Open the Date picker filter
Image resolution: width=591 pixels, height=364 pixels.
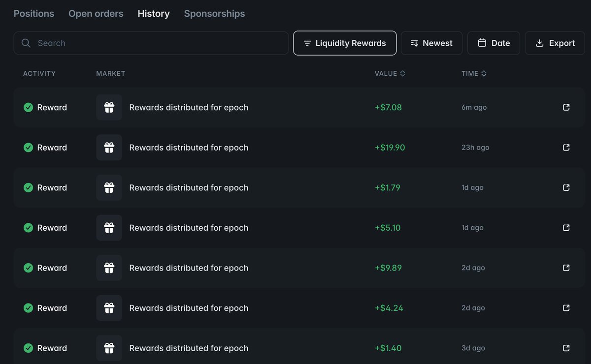(493, 43)
